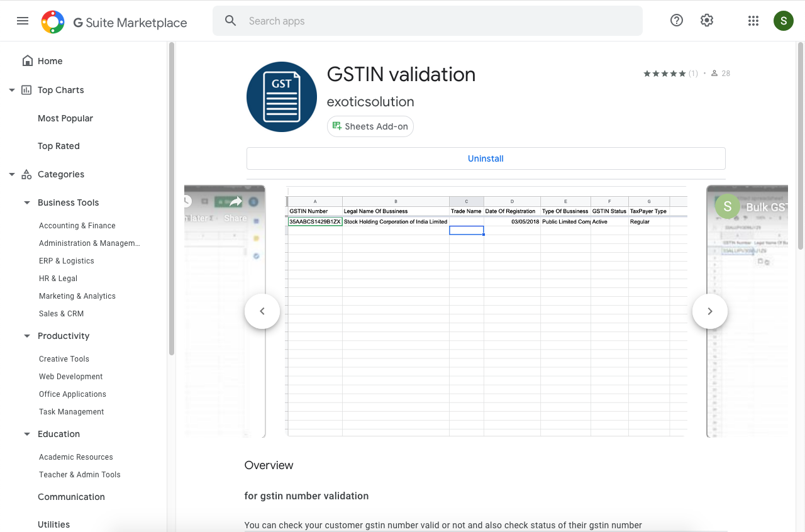Screen dimensions: 805x532
Task: Open Marketplace settings via gear icon
Action: tap(706, 20)
